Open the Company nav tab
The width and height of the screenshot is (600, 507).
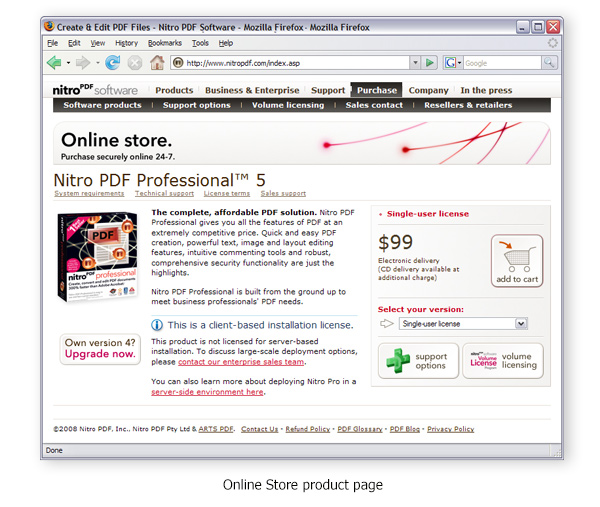[x=428, y=90]
